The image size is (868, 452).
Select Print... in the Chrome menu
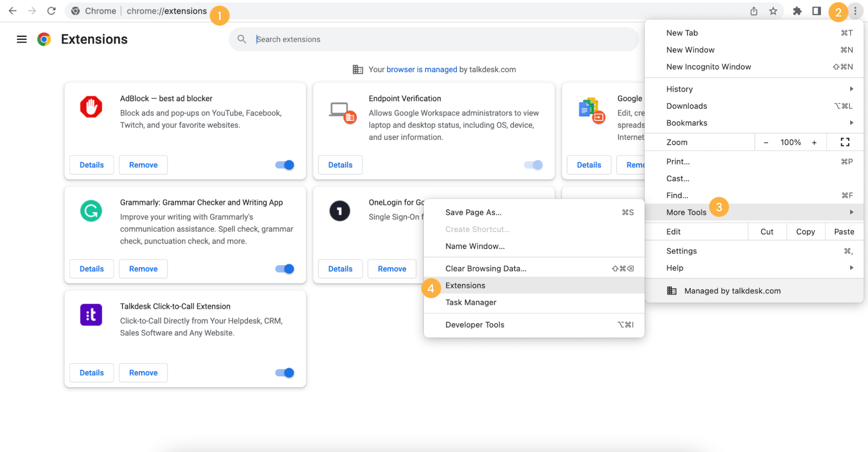(754, 162)
